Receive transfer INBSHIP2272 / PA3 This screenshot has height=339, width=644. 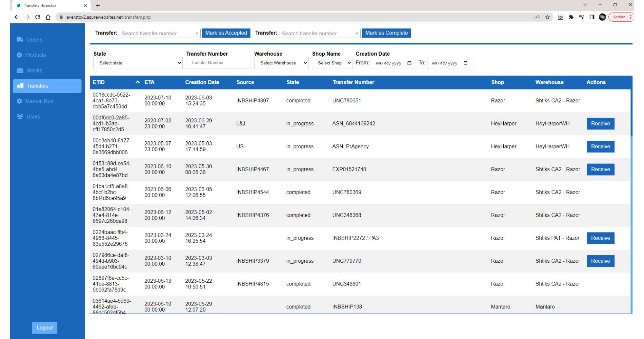tap(600, 238)
